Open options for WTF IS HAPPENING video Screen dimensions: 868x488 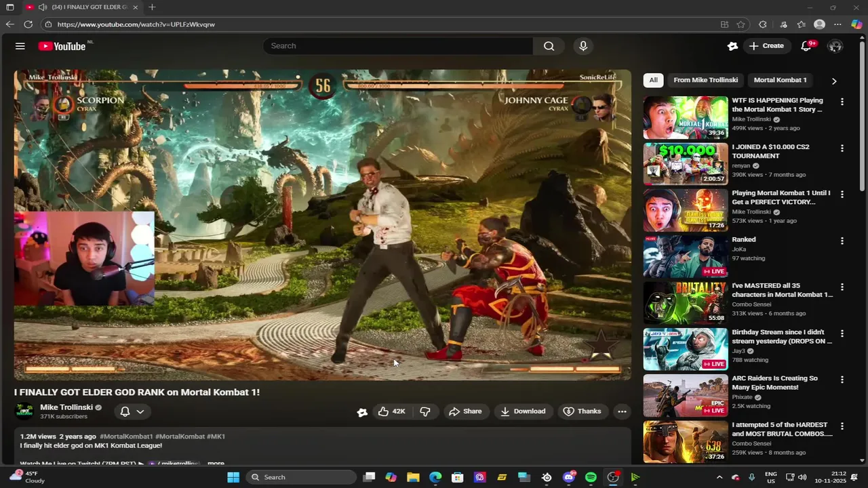(x=842, y=102)
